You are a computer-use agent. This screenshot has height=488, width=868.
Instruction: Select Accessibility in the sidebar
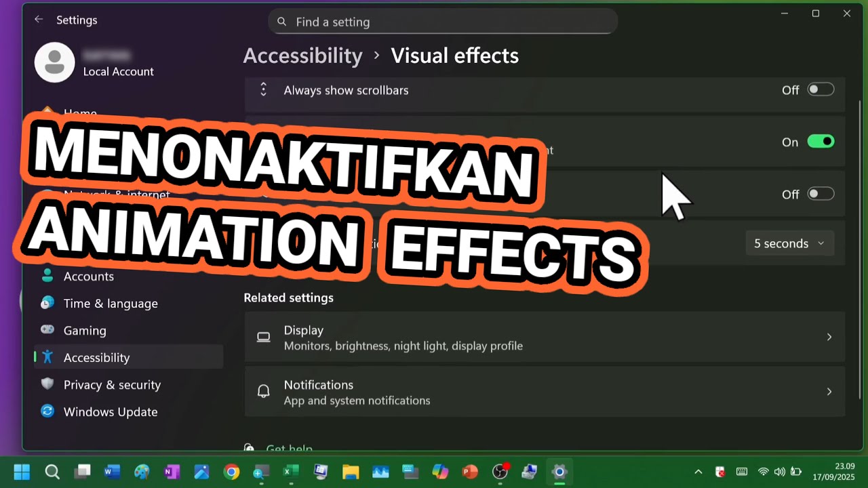point(128,357)
